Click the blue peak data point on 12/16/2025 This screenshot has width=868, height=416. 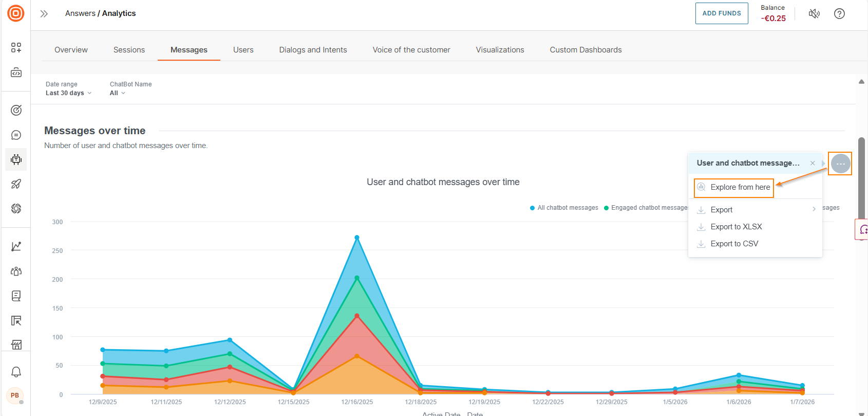(357, 238)
